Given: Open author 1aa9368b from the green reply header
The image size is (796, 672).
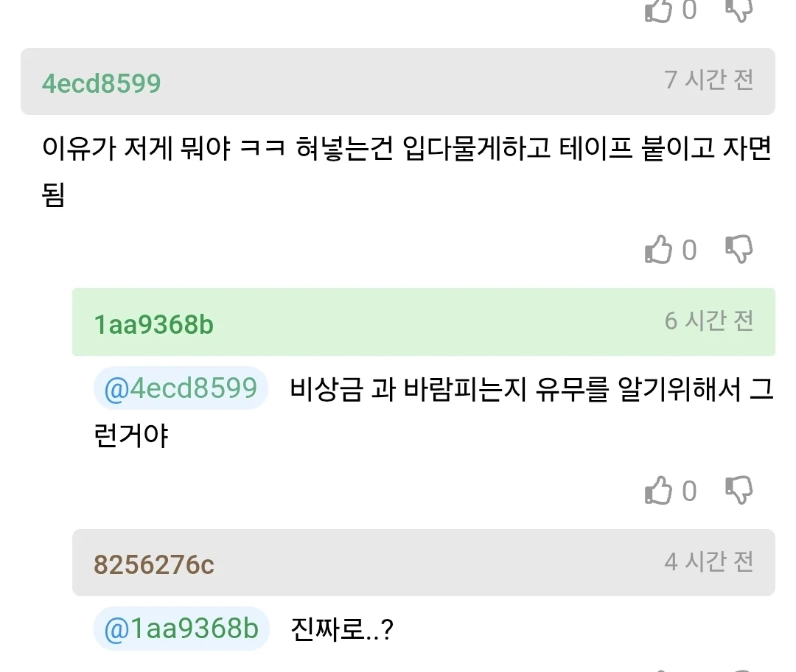Looking at the screenshot, I should [x=153, y=323].
